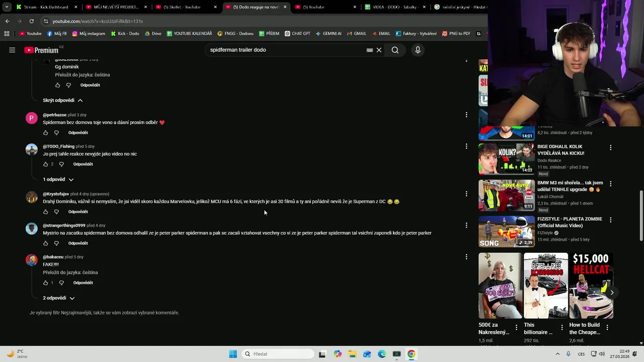Open the BIGE ODHALIL KOLIK video thumbnail

point(507,159)
